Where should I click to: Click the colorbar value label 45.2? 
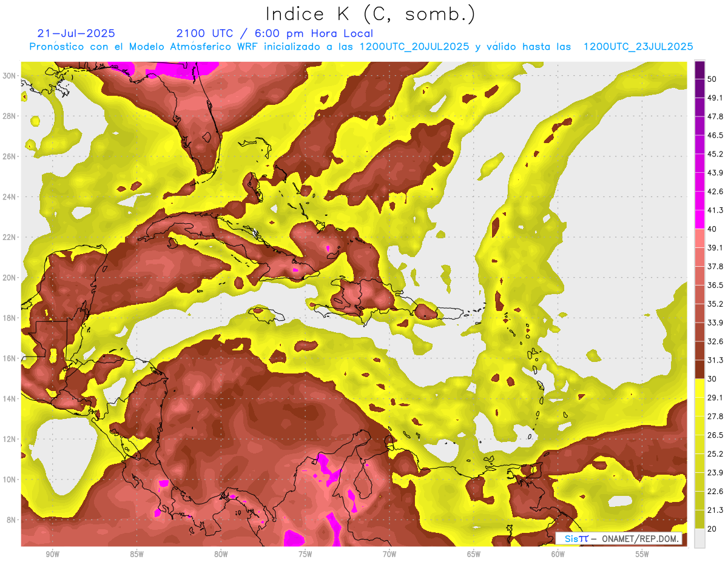(x=715, y=154)
